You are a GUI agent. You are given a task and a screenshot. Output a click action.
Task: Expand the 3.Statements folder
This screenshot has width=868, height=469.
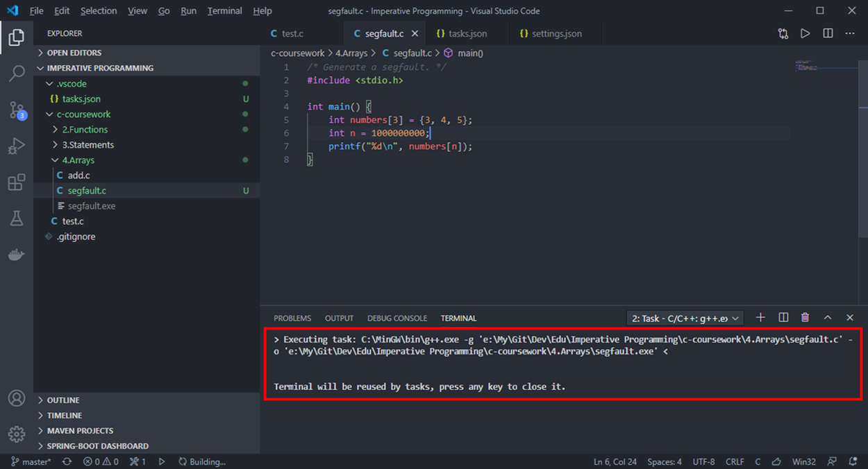(x=147, y=144)
